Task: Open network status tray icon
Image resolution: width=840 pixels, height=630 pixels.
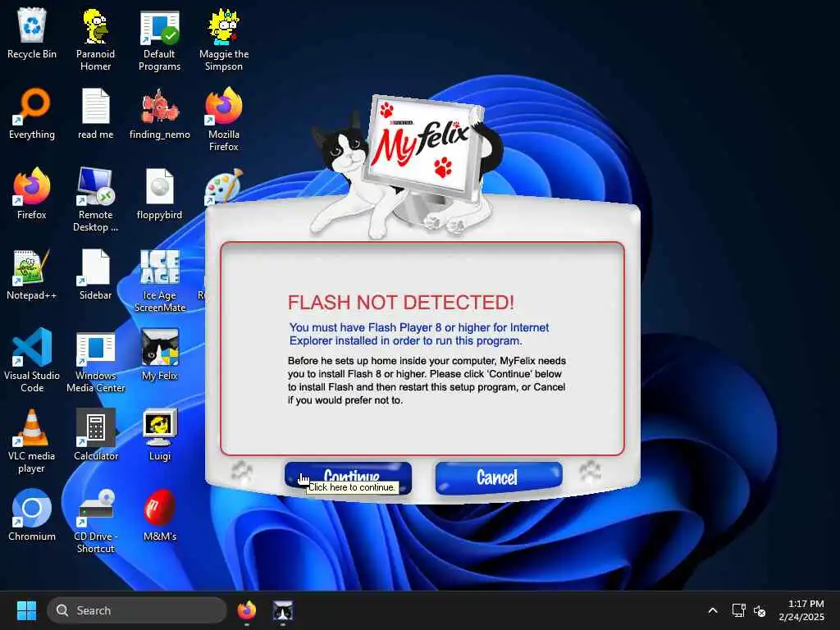Action: [x=739, y=610]
